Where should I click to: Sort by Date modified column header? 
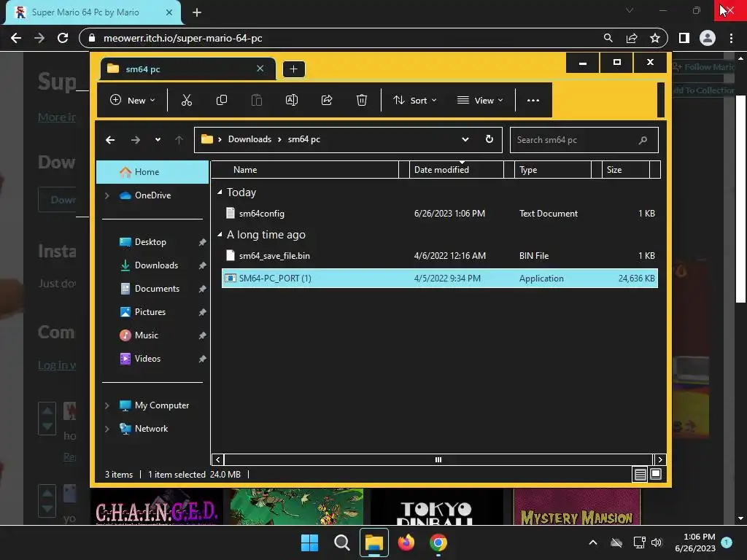point(457,169)
